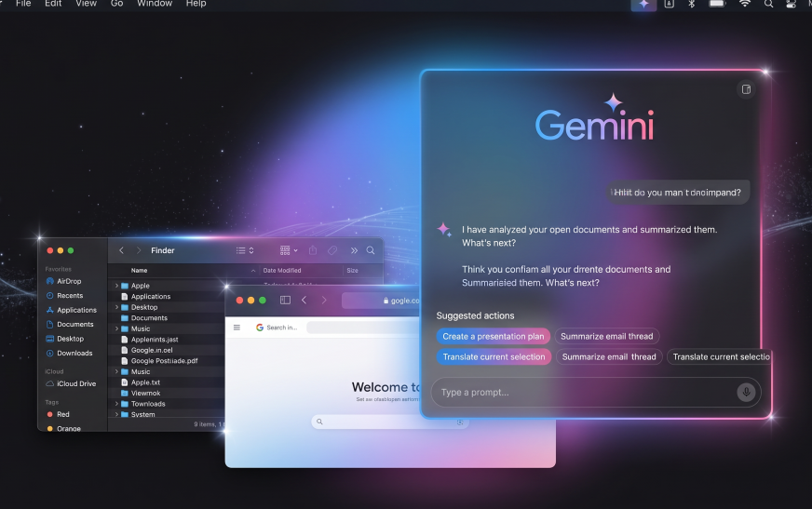Select the Orange tag in the Finder sidebar
This screenshot has width=812, height=509.
coord(63,428)
